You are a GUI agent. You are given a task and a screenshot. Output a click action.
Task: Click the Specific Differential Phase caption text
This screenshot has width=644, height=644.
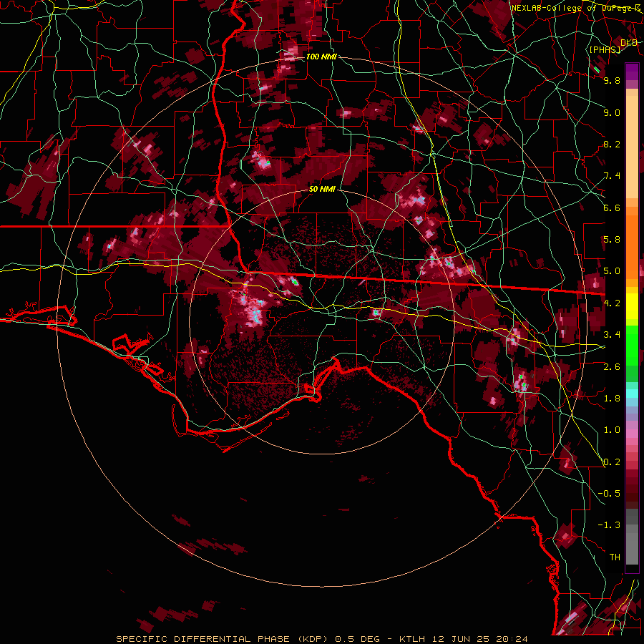[322, 639]
